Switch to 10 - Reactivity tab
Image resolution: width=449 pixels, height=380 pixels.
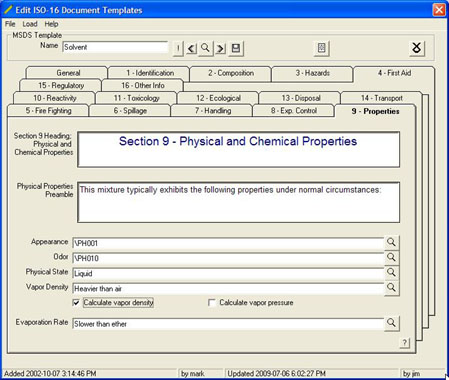[x=55, y=98]
